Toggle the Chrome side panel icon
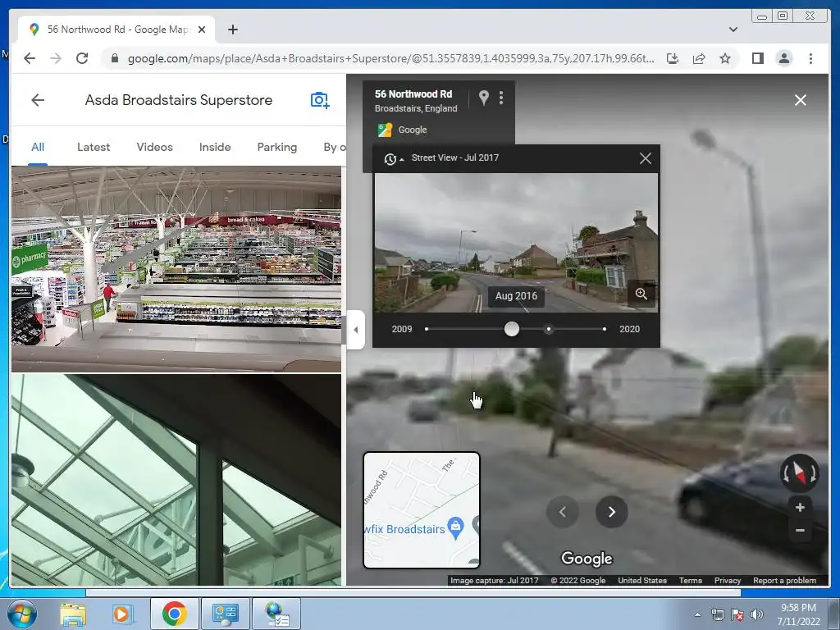 (757, 58)
